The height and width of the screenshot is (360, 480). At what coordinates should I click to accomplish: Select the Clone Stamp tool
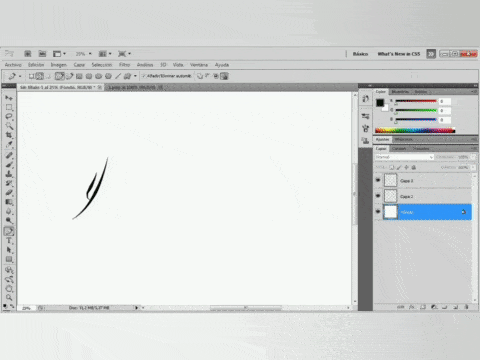(9, 174)
